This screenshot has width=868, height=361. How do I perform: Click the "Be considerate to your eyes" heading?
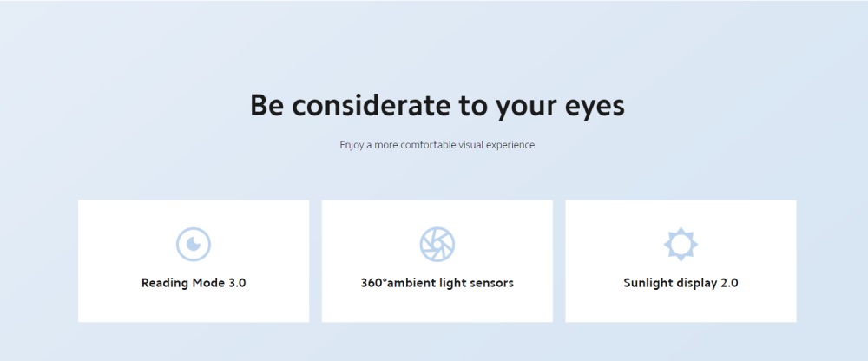pos(437,106)
